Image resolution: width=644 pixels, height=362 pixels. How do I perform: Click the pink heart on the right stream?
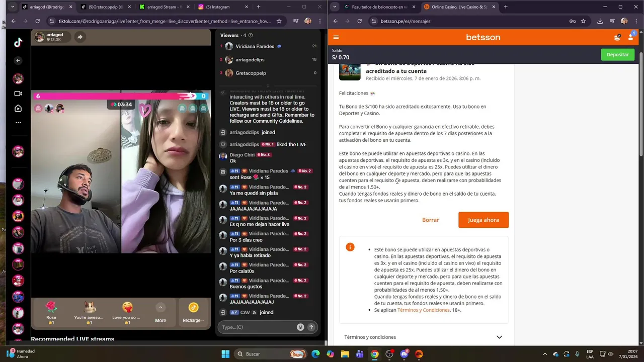pos(145,110)
